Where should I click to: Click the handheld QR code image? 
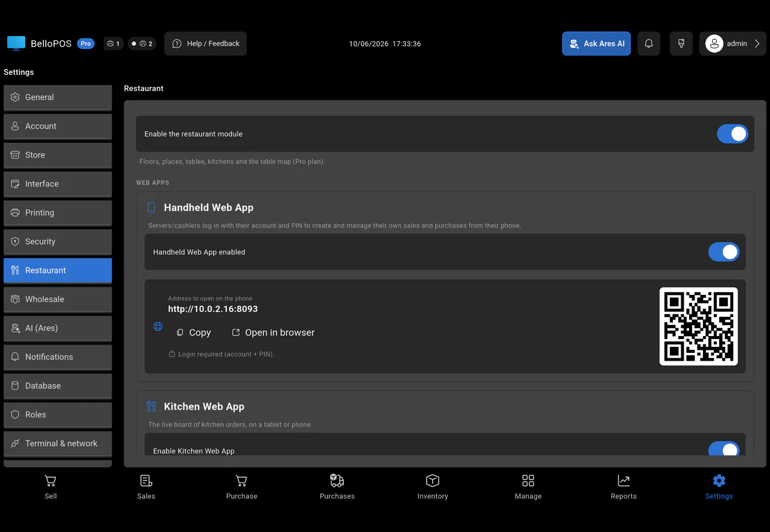click(699, 326)
